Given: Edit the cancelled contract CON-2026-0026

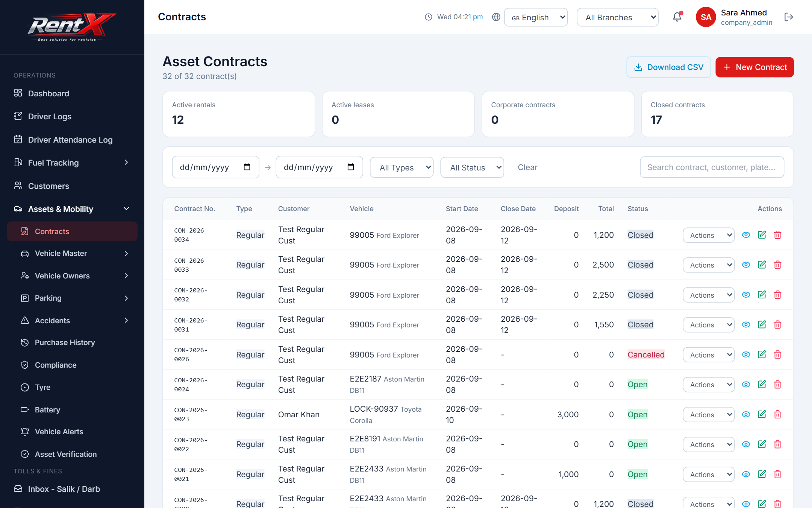Looking at the screenshot, I should pos(762,354).
